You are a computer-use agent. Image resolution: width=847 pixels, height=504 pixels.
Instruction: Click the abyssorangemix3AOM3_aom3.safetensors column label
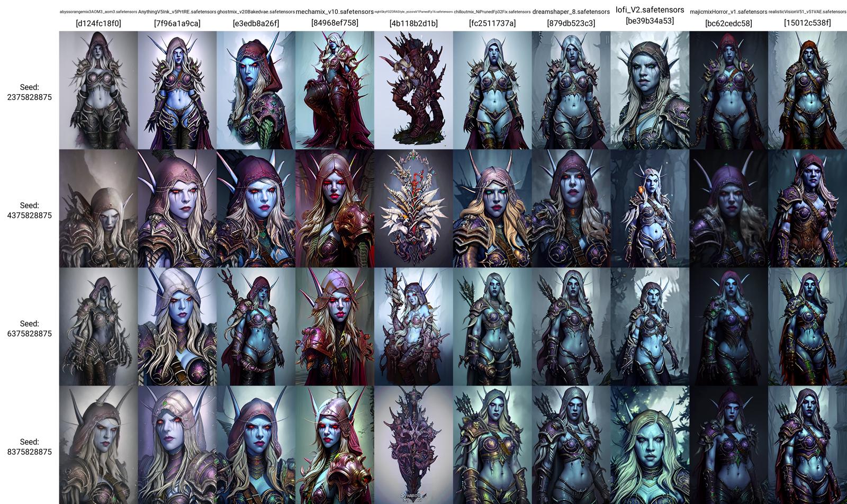tap(98, 12)
